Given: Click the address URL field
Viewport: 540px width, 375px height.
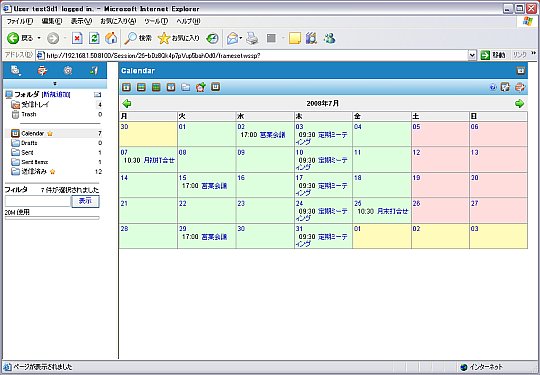Looking at the screenshot, I should click(252, 55).
